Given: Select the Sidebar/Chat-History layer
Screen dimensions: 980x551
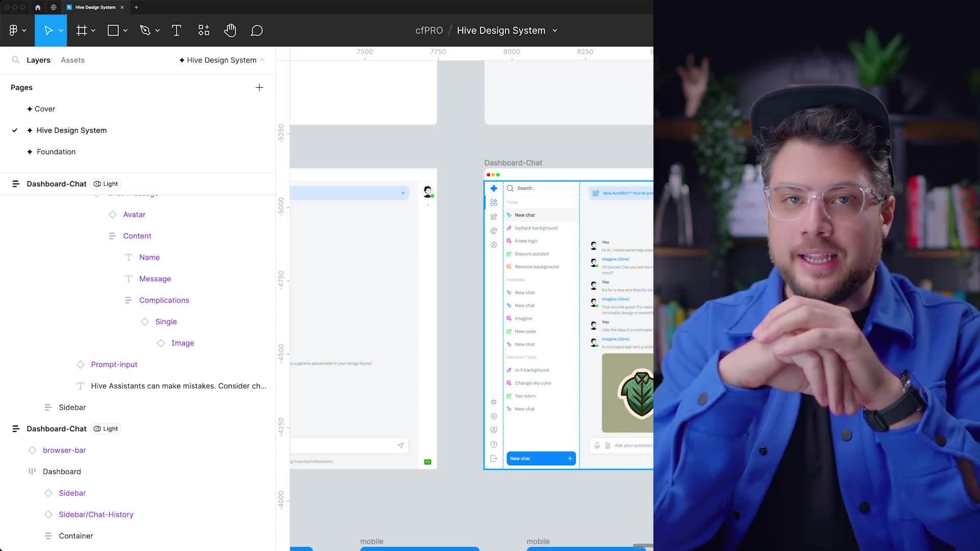Looking at the screenshot, I should click(96, 515).
